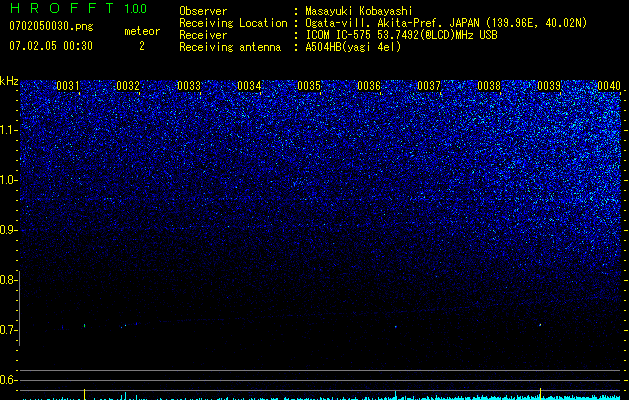Image resolution: width=629 pixels, height=400 pixels.
Task: Click the HROFFT 1.0.0 program title
Action: point(78,8)
